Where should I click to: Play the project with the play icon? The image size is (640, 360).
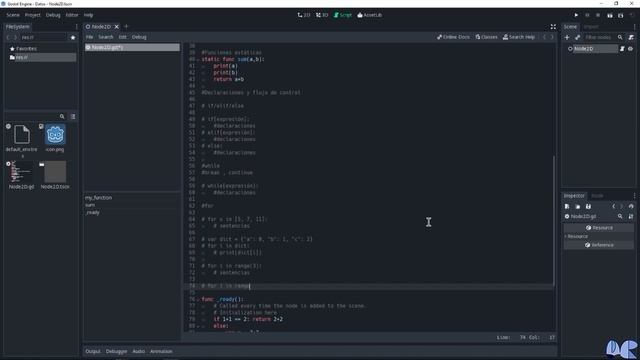point(576,15)
